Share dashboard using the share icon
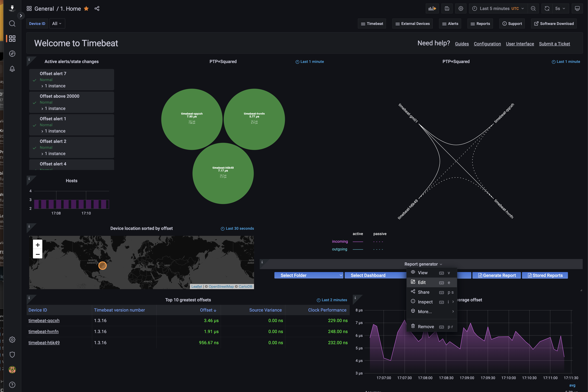This screenshot has width=588, height=392. click(97, 8)
